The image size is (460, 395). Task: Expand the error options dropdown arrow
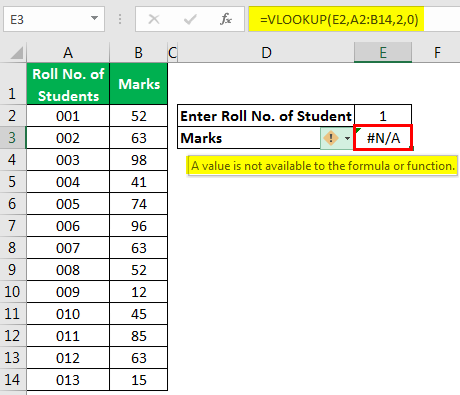(x=347, y=138)
